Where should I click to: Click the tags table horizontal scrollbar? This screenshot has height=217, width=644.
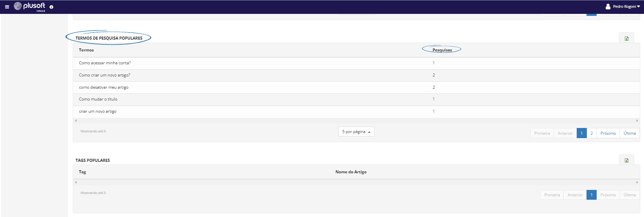[356, 182]
